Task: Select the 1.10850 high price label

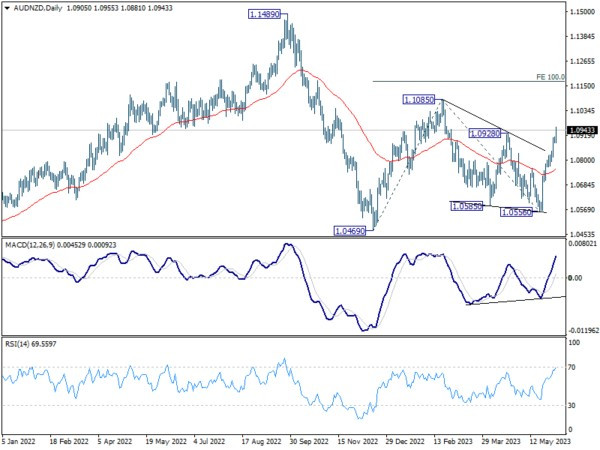Action: tap(419, 100)
